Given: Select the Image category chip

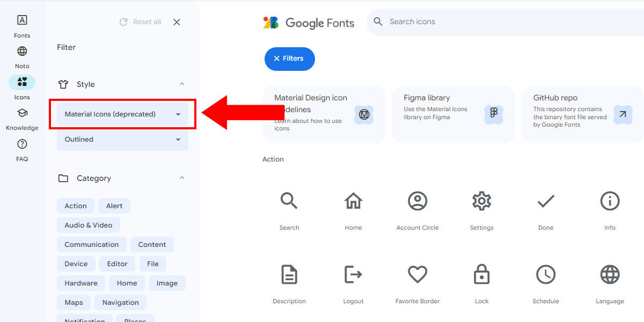Looking at the screenshot, I should point(167,283).
